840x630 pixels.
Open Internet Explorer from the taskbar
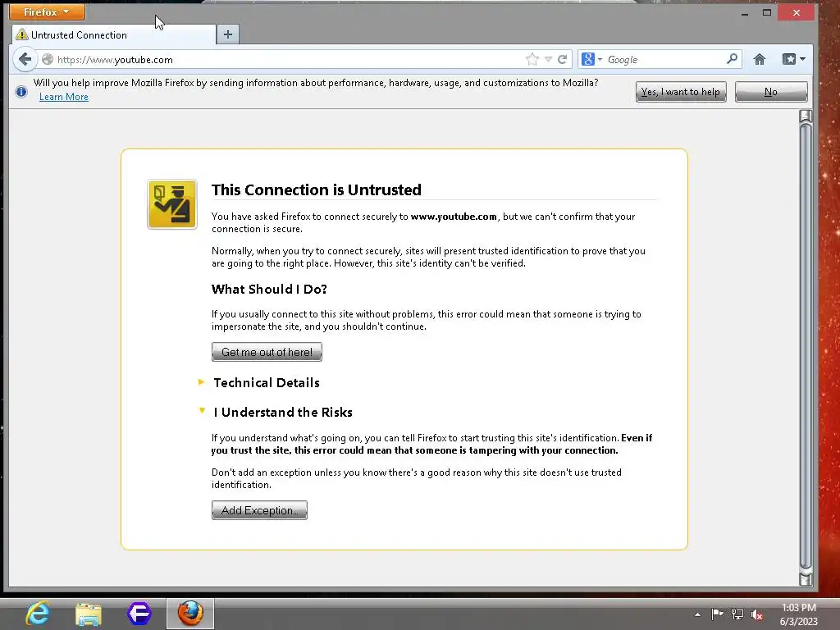click(x=38, y=614)
